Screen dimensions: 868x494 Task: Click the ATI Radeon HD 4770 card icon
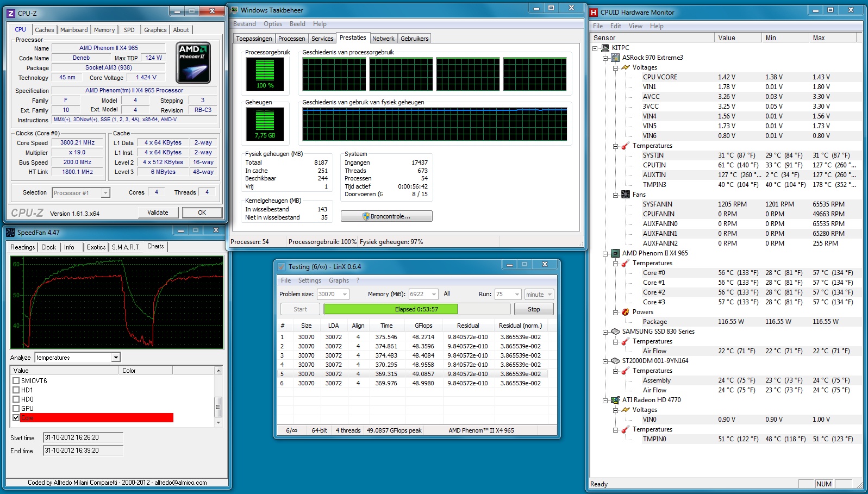[615, 400]
